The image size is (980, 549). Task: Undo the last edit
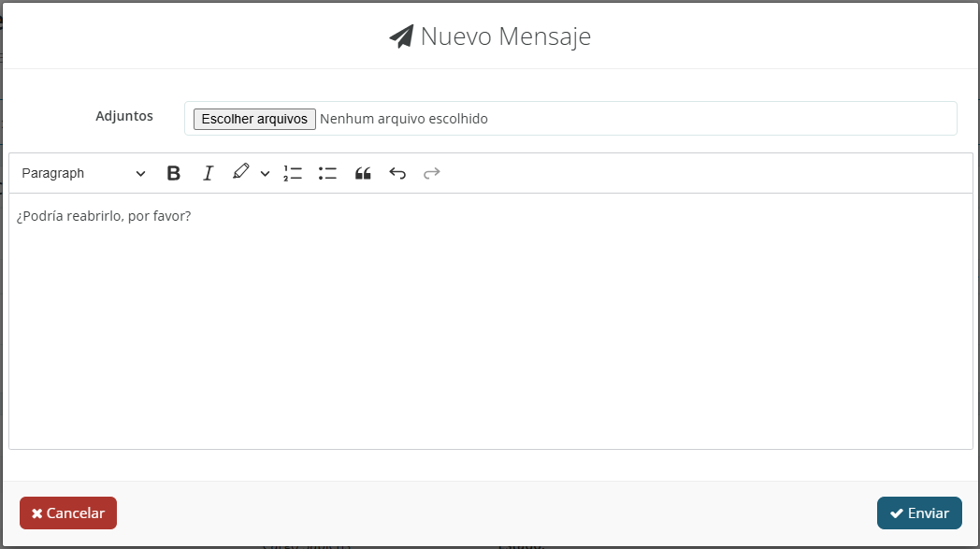[397, 173]
